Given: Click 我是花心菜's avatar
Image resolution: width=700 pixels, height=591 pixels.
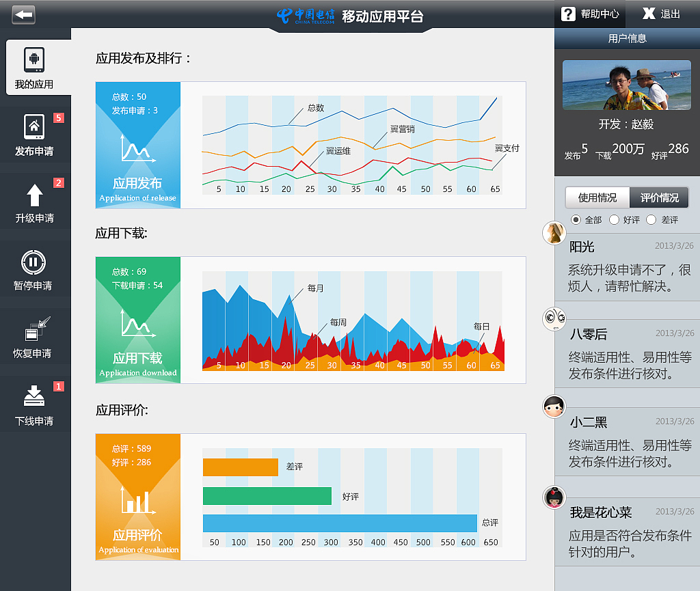Looking at the screenshot, I should tap(554, 497).
